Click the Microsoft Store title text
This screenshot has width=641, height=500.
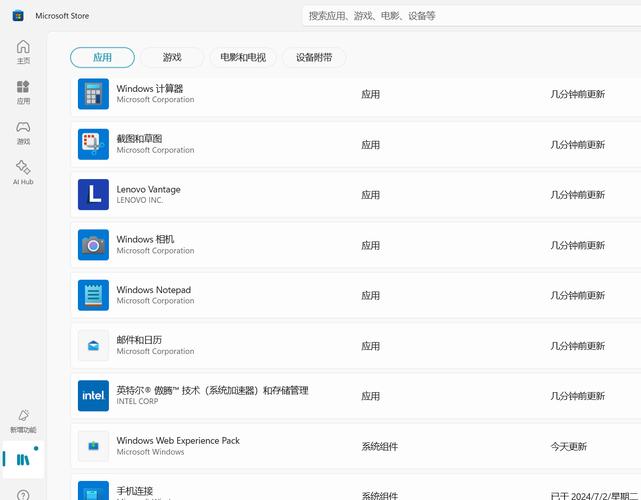pos(62,16)
